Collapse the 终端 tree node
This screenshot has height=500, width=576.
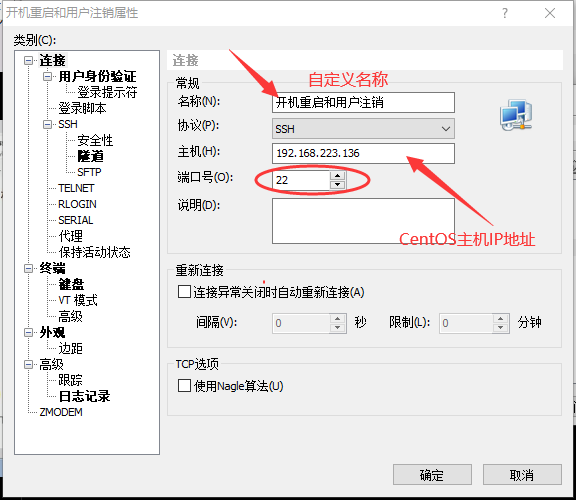(28, 269)
